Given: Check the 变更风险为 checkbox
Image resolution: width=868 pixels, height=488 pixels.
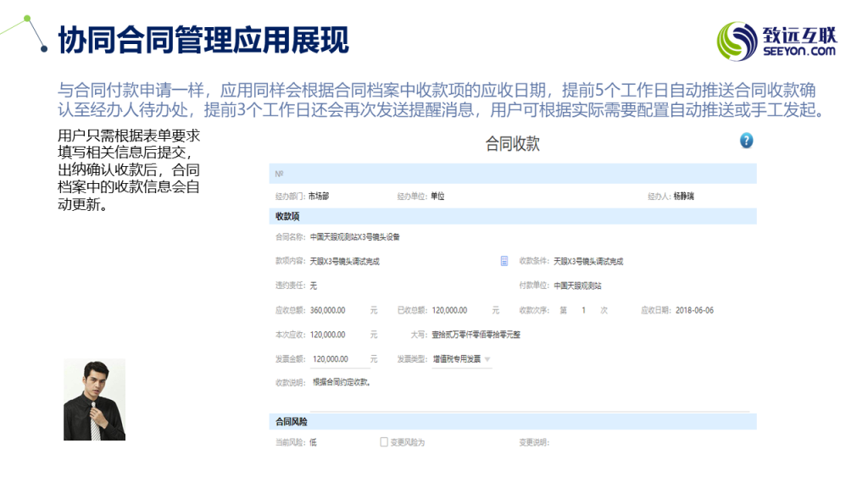Looking at the screenshot, I should point(384,442).
